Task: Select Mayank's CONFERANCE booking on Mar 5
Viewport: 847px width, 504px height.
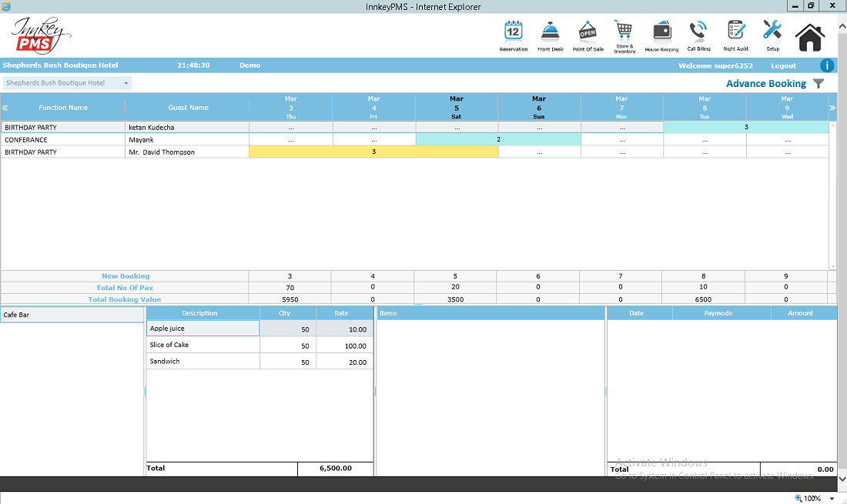Action: (x=457, y=139)
